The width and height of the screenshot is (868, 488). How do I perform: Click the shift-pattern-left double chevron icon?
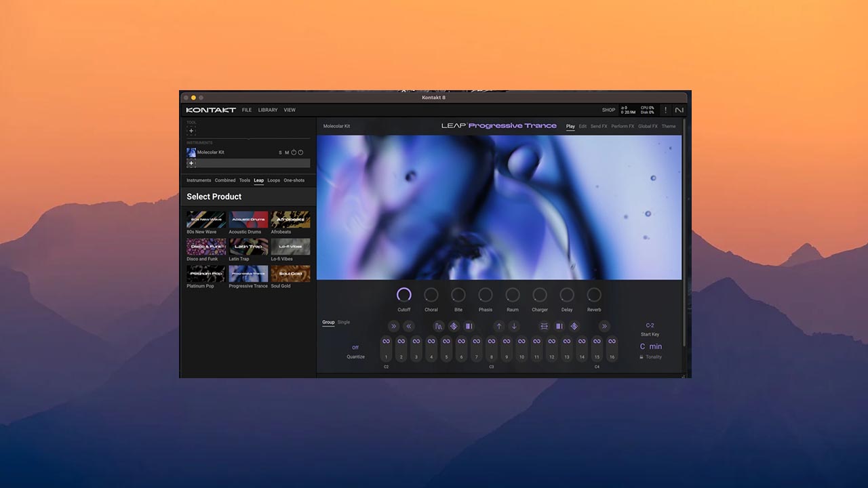(409, 326)
